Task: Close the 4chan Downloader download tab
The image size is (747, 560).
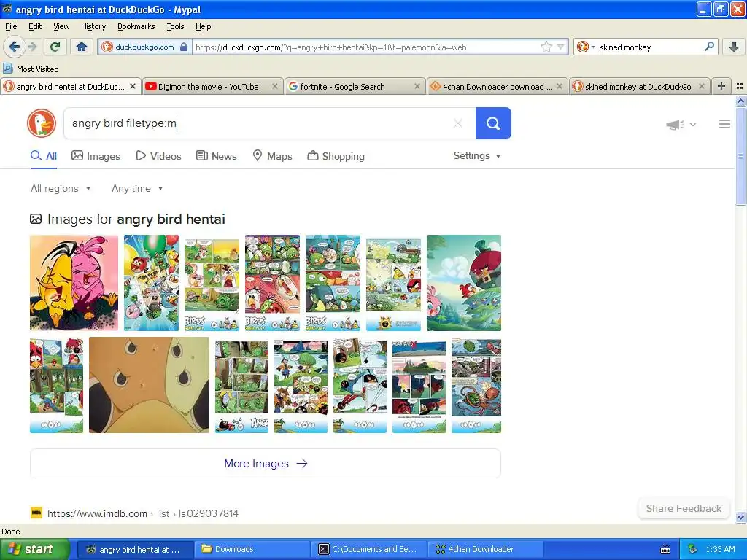Action: (560, 86)
